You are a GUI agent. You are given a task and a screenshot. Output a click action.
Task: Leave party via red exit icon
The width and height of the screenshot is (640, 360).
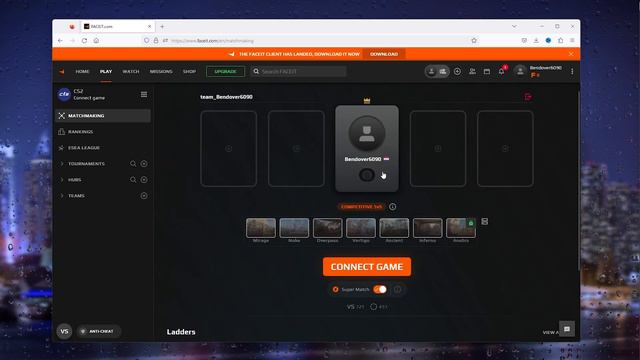point(528,97)
